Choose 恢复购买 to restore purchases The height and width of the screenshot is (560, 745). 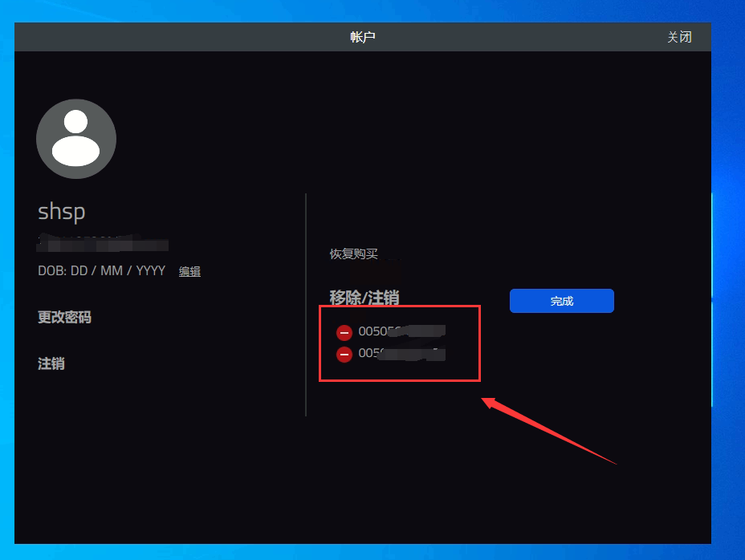click(353, 254)
